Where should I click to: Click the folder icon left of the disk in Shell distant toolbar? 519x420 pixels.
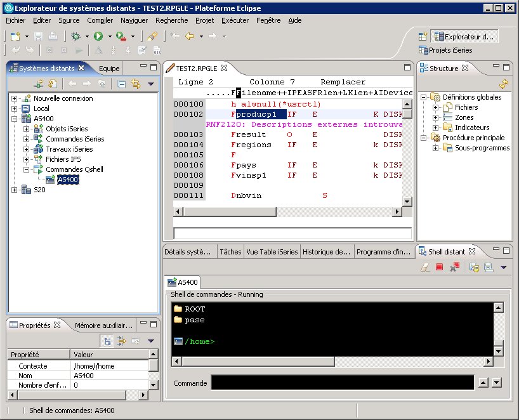475,267
